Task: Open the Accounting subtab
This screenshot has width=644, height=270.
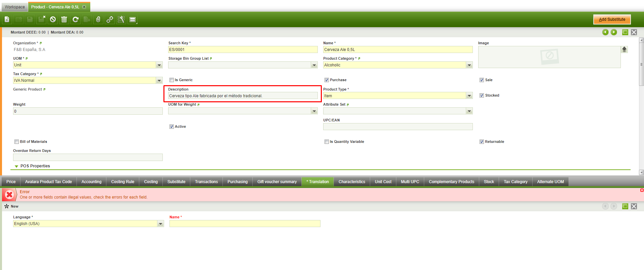Action: pyautogui.click(x=91, y=182)
